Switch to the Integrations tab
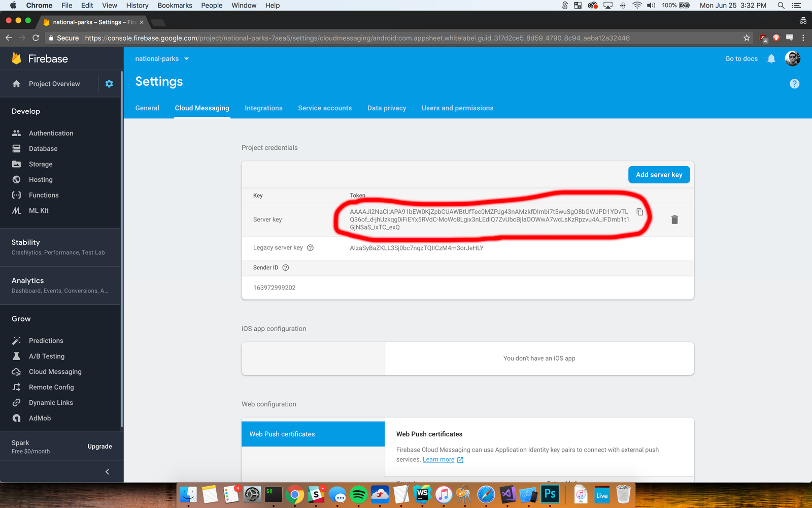Viewport: 812px width, 508px height. click(263, 108)
